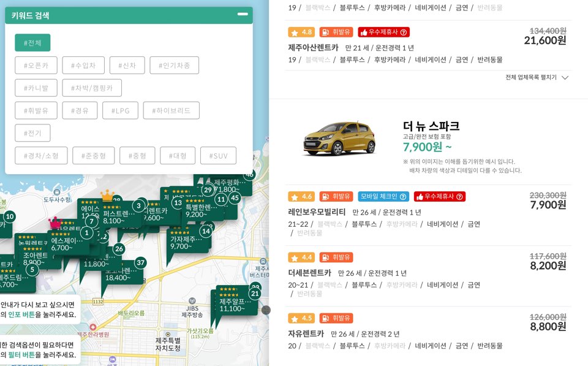
Task: Filter by #대형 car size
Action: (x=178, y=155)
